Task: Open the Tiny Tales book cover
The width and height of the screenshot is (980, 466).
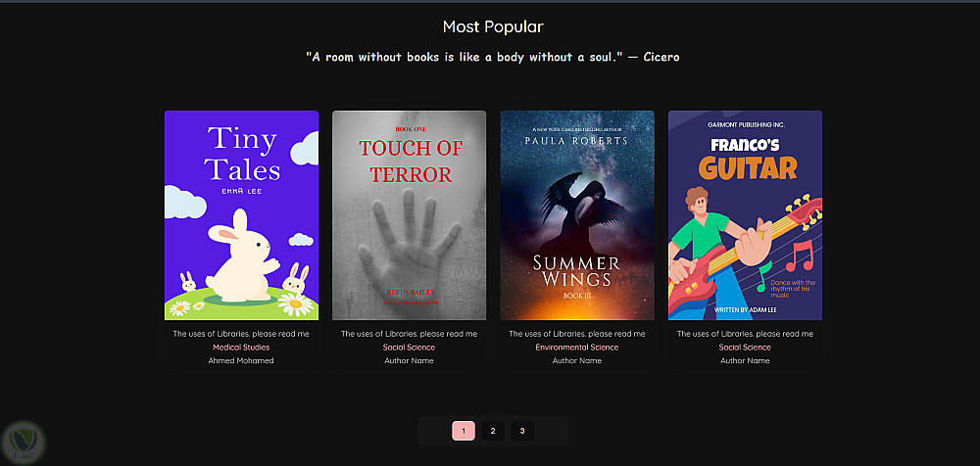Action: point(241,215)
